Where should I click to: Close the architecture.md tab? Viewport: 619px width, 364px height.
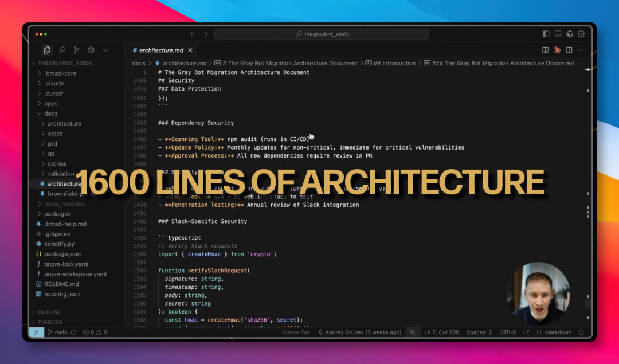(190, 50)
